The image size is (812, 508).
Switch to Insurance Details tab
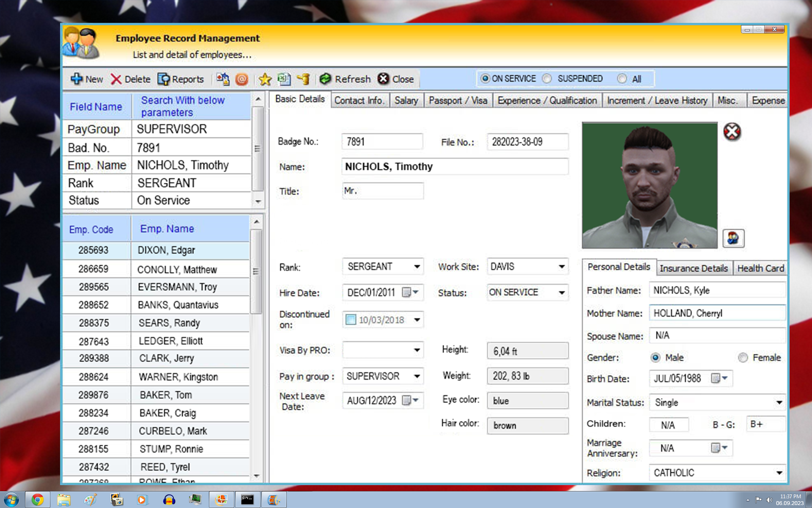pyautogui.click(x=694, y=268)
